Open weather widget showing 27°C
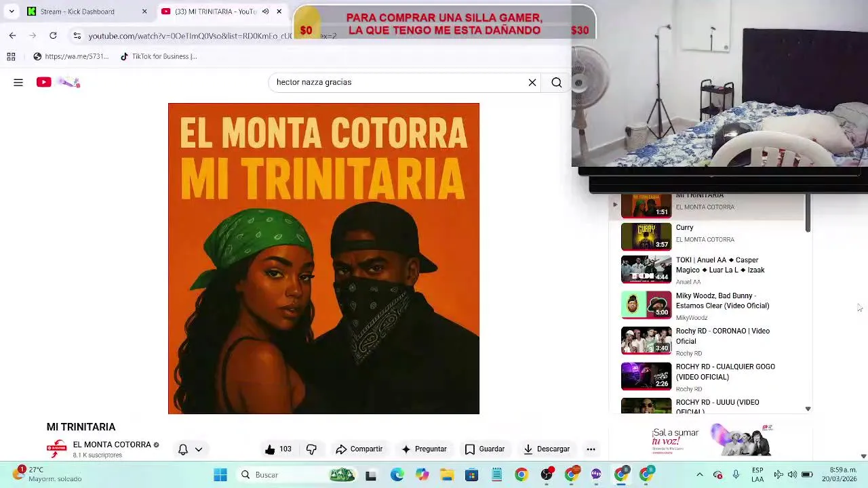This screenshot has height=488, width=868. 49,474
